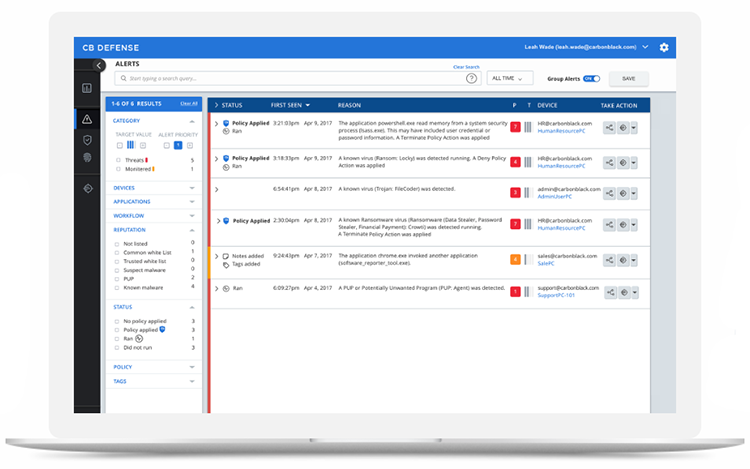Click red priority badge on Trojan FileCoder alert
The width and height of the screenshot is (750, 469).
coord(515,193)
